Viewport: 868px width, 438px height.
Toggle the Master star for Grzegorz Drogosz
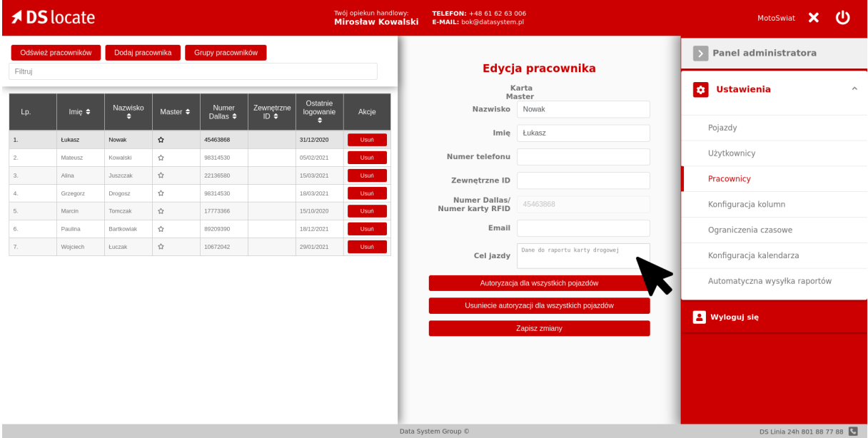click(161, 193)
